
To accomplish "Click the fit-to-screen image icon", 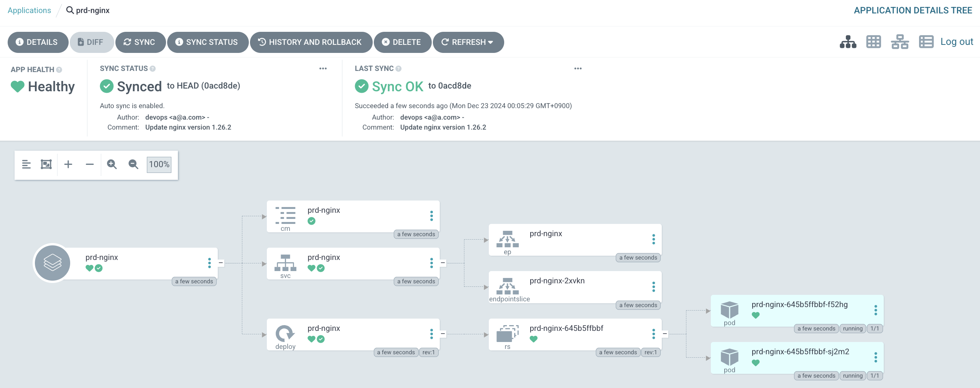I will (46, 164).
